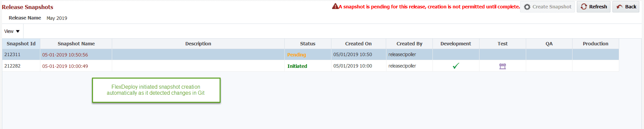Screen dimensions: 644x129
Task: Click the red warning triangle icon
Action: click(x=335, y=6)
